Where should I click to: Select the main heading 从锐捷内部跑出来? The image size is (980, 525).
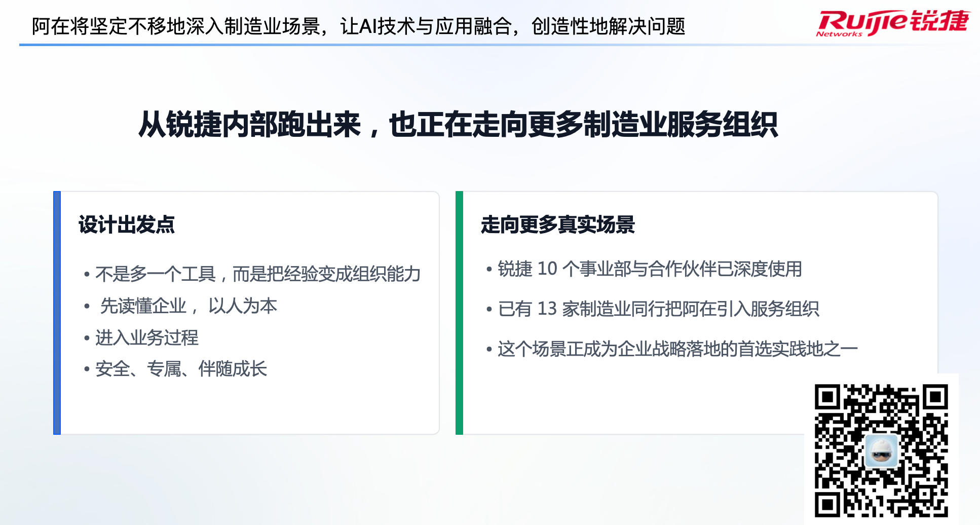(458, 125)
